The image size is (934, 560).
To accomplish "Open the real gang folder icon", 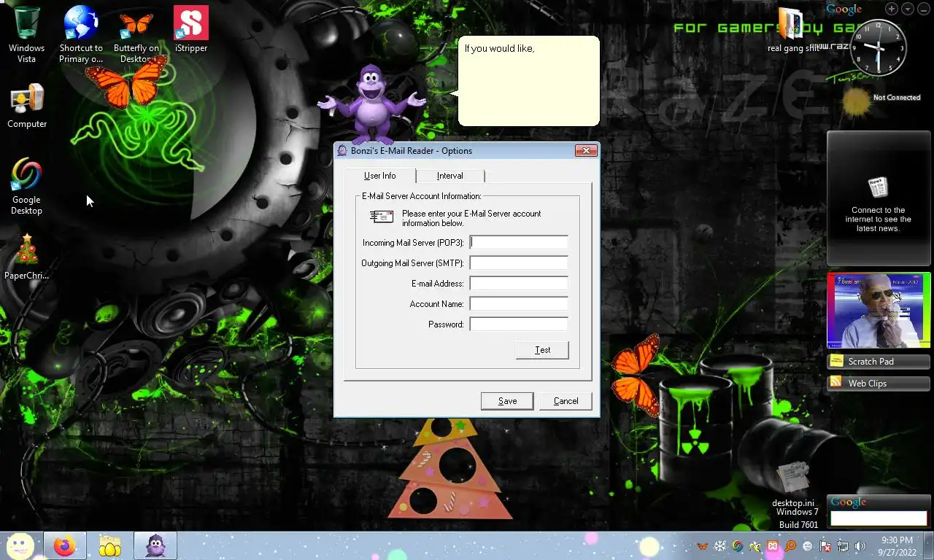I will tap(793, 31).
